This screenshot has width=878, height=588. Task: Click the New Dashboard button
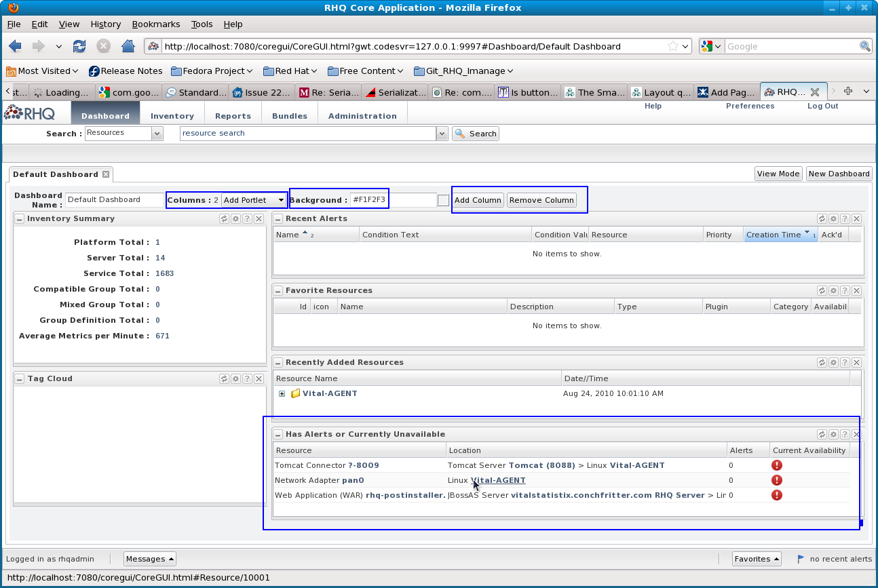coord(839,174)
